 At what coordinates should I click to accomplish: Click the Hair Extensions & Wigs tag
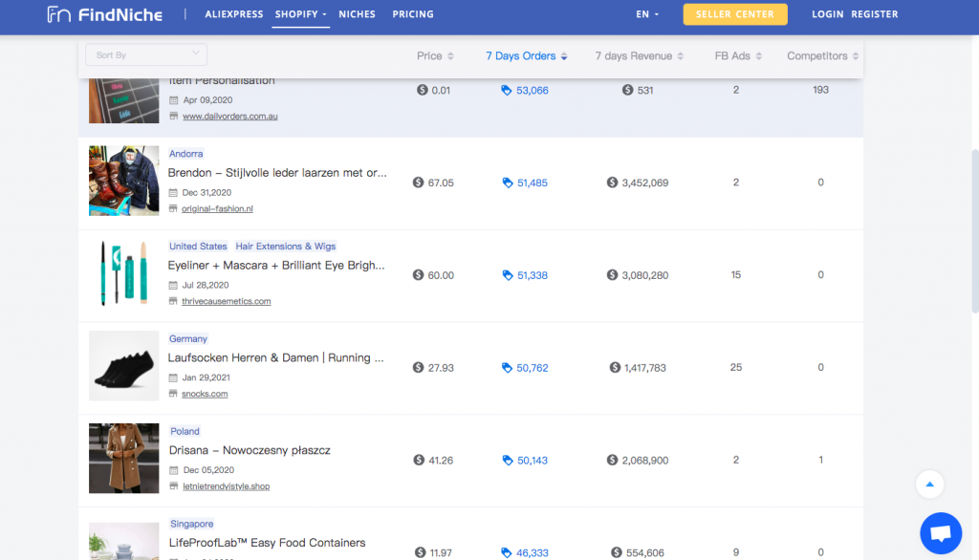pos(285,246)
